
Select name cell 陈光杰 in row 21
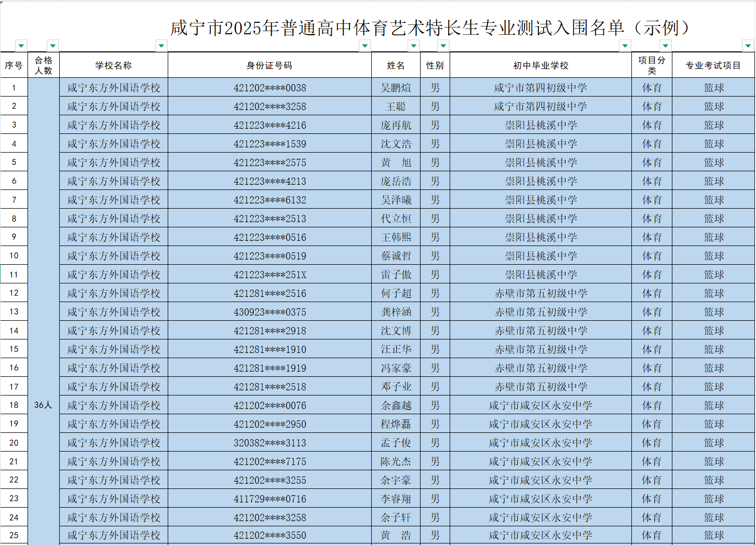396,461
